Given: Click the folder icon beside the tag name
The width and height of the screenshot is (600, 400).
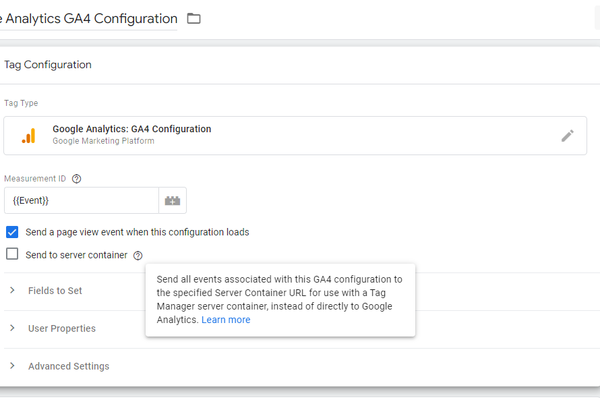Looking at the screenshot, I should tap(194, 18).
